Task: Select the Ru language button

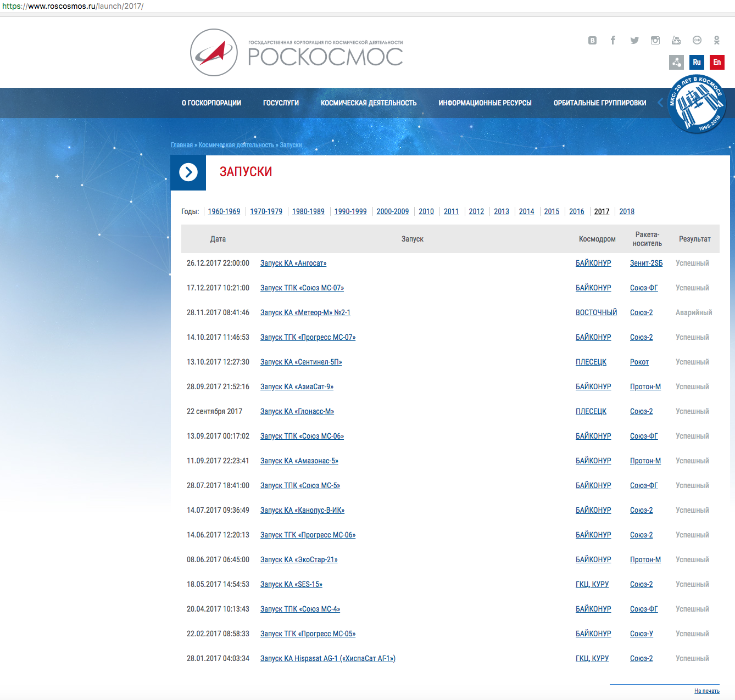Action: (697, 62)
